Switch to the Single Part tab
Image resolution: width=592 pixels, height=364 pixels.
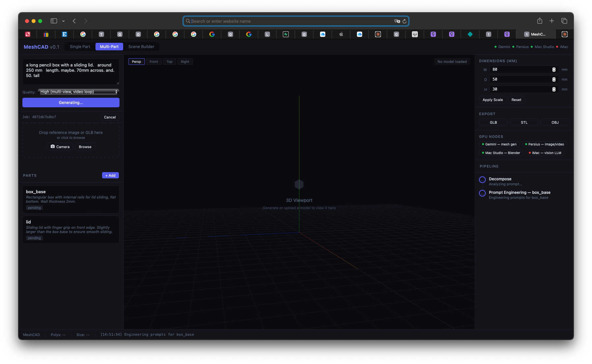(80, 47)
